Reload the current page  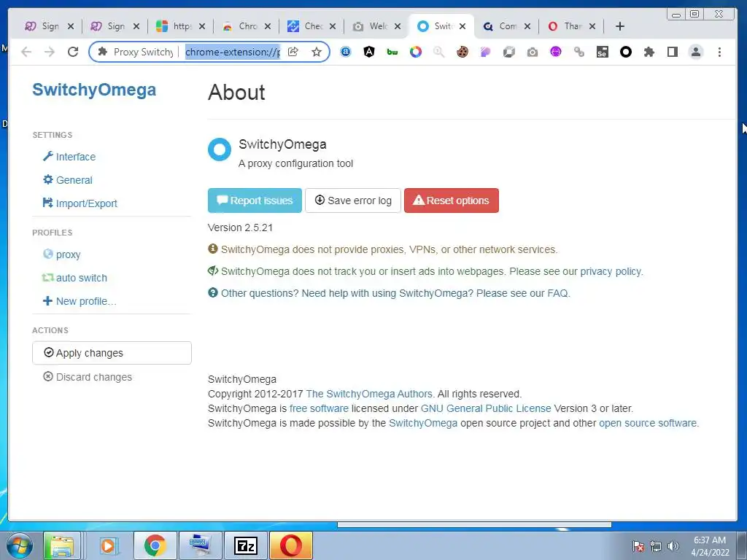73,52
